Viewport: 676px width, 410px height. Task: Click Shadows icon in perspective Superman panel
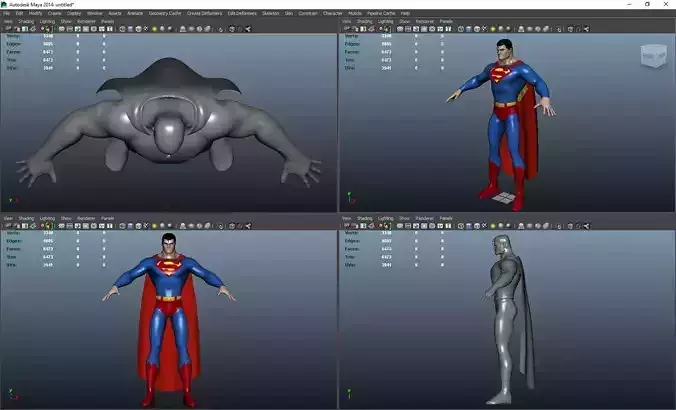tap(508, 29)
